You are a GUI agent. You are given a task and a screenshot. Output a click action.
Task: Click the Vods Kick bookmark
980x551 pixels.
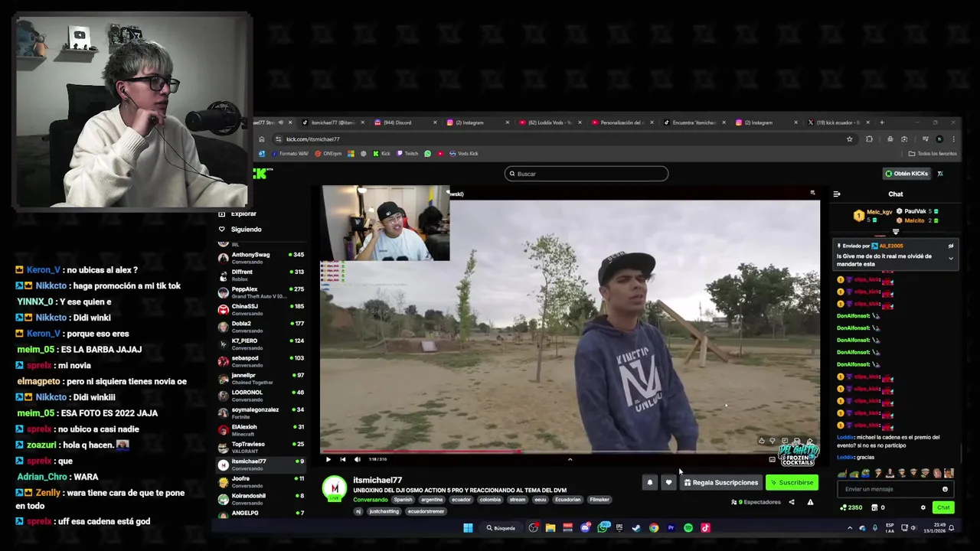pos(463,154)
